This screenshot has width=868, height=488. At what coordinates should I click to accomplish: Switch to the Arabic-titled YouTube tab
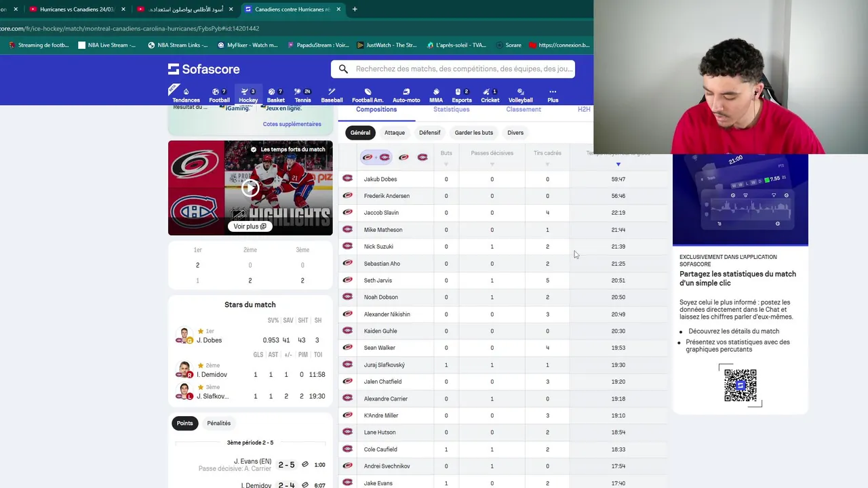[185, 9]
